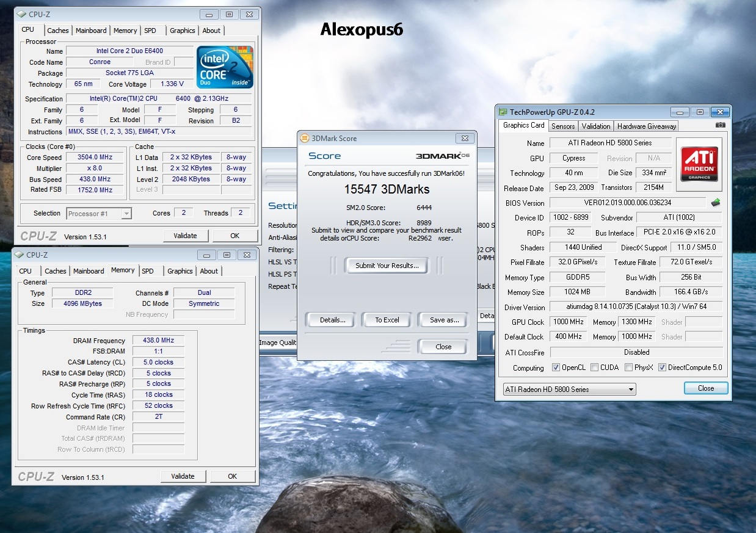The width and height of the screenshot is (756, 533).
Task: Click the Specification Intel Core2 6400 field
Action: click(159, 99)
